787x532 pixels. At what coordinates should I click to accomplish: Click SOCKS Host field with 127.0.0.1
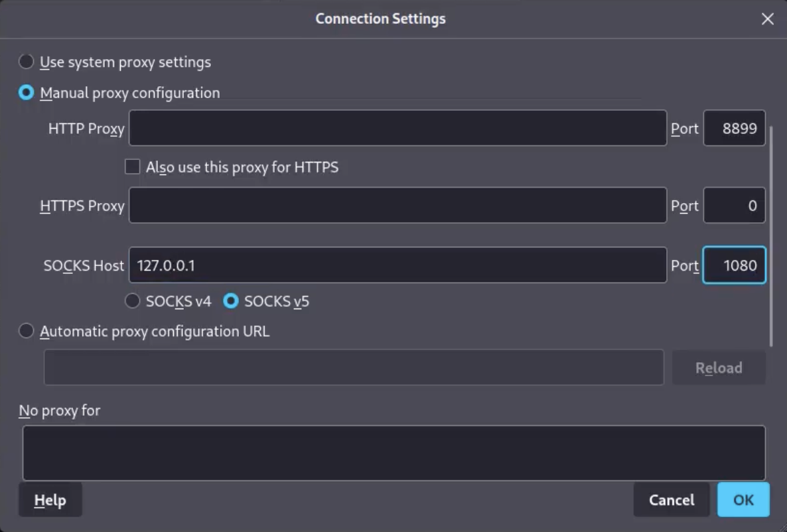(397, 265)
